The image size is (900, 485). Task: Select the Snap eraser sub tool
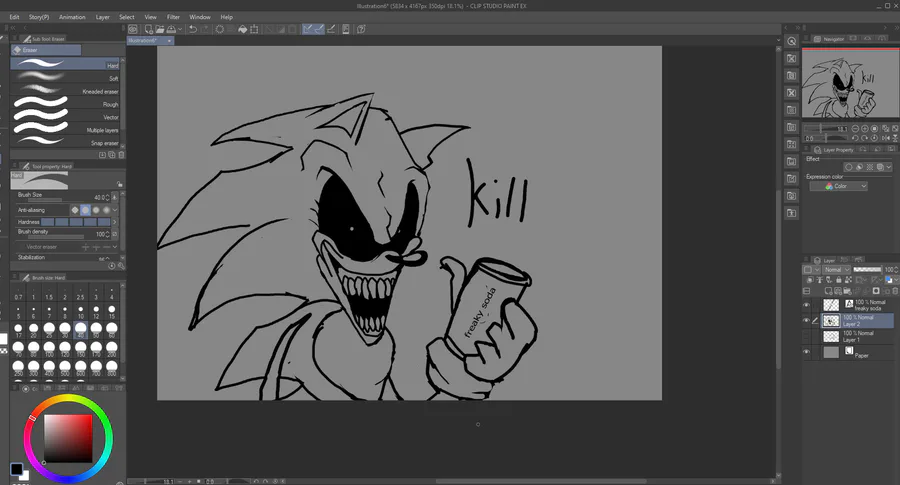pos(65,142)
